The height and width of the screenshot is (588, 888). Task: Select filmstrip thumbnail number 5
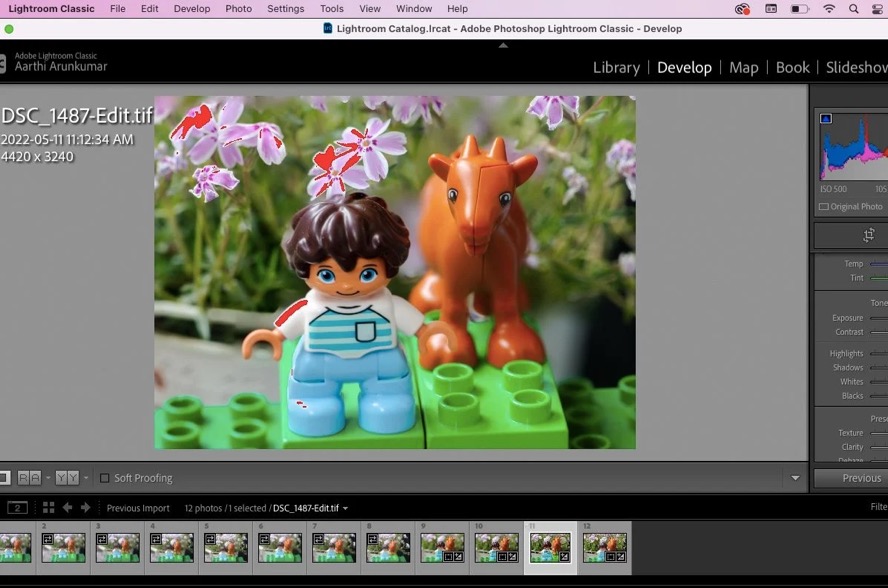pos(226,548)
